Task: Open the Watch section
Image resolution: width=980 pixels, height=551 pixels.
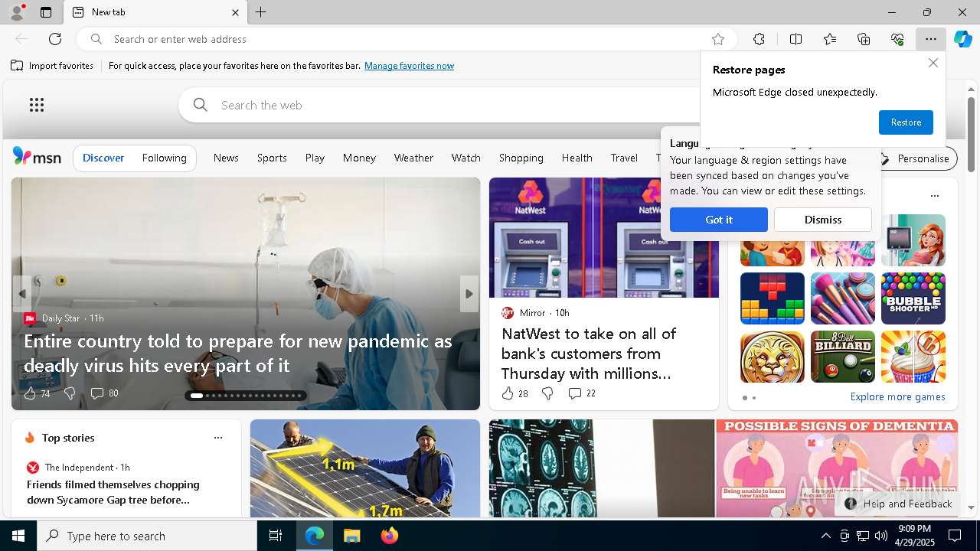Action: click(x=465, y=158)
